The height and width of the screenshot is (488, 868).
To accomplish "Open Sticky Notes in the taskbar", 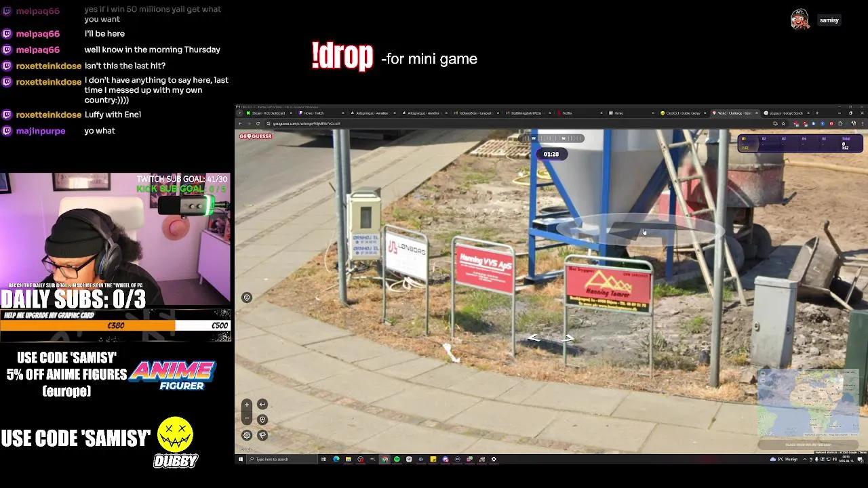I will (433, 460).
